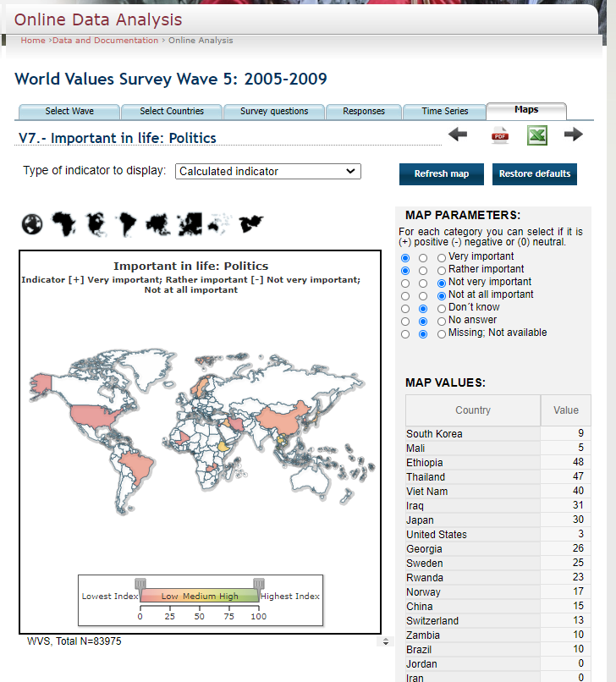Click the map resize handle below map

pyautogui.click(x=386, y=641)
